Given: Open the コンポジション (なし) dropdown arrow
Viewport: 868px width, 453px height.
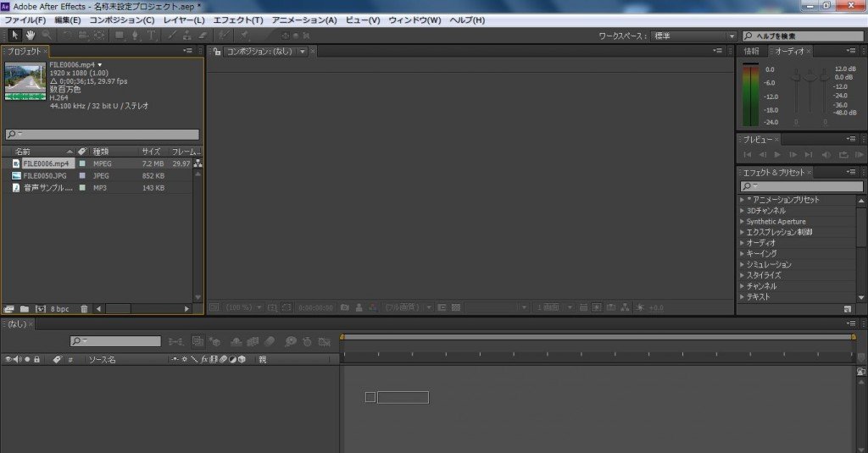Looking at the screenshot, I should 303,52.
